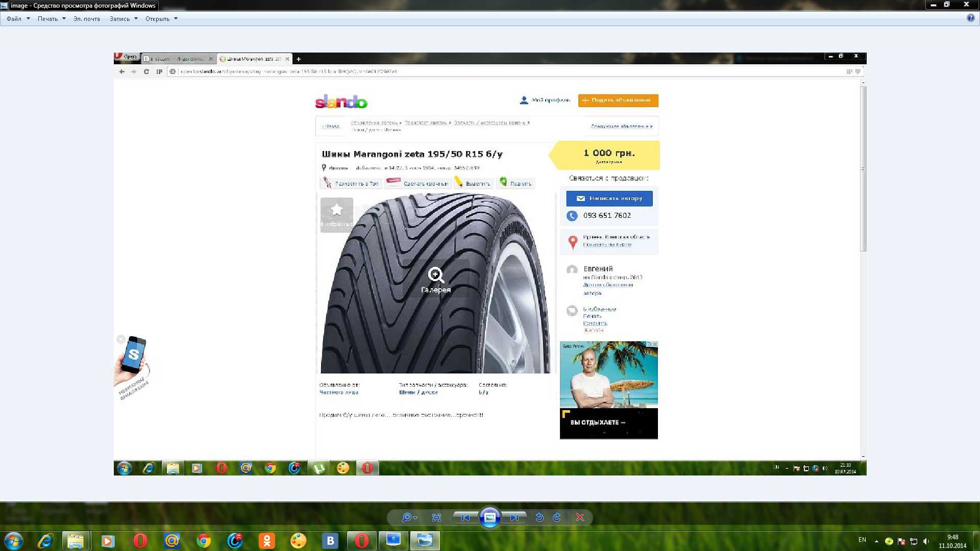Switch to the running Opera window in taskbar
Screen dimensions: 980x551
tap(362, 541)
